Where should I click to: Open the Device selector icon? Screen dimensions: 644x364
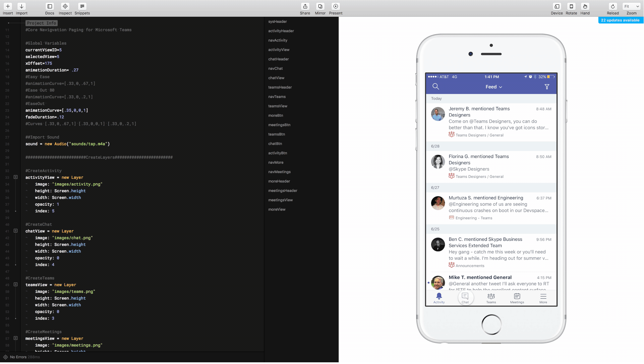pos(557,6)
